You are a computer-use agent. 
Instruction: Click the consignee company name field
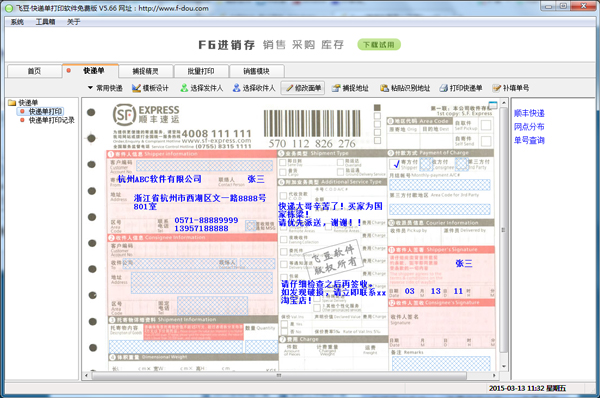tap(179, 263)
